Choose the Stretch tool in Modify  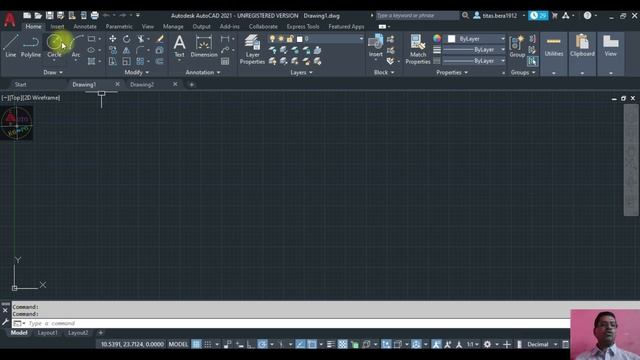point(113,61)
